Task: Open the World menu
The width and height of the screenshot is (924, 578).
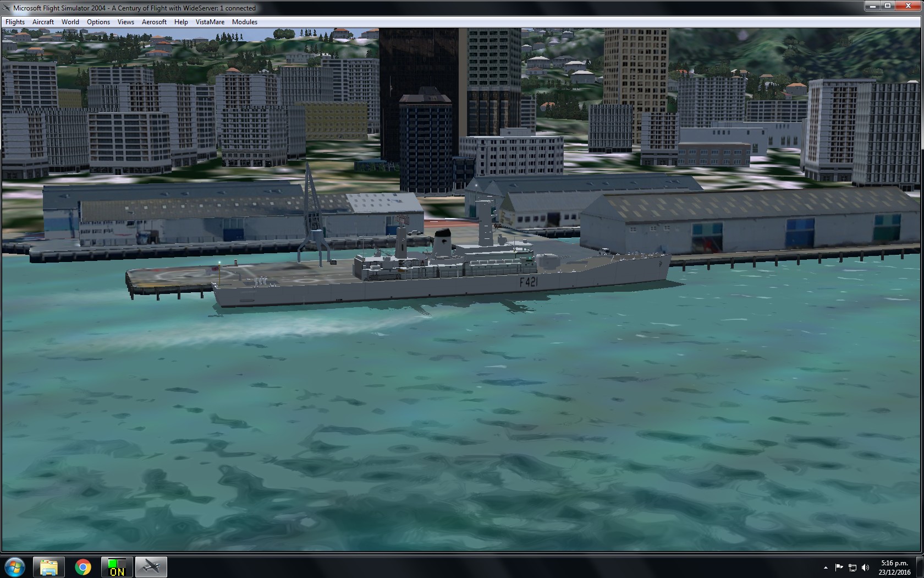Action: (x=70, y=22)
